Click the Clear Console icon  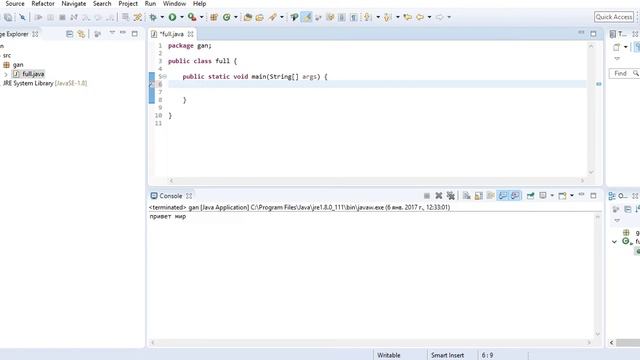click(x=467, y=196)
